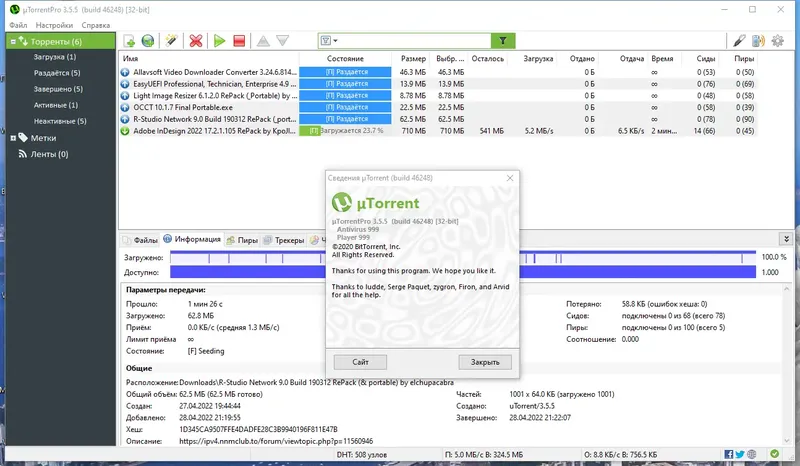Click the Create New Torrent wand icon
Screen dimensions: 800x466
[171, 41]
